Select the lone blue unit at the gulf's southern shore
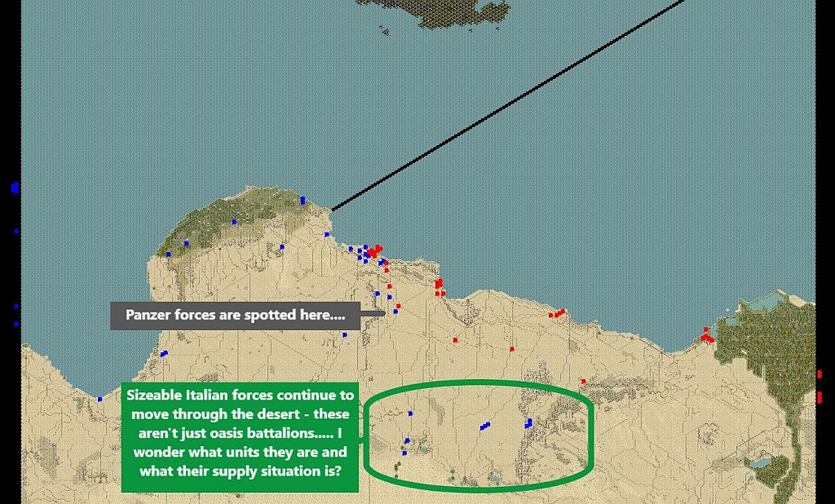This screenshot has height=504, width=835. [x=99, y=399]
